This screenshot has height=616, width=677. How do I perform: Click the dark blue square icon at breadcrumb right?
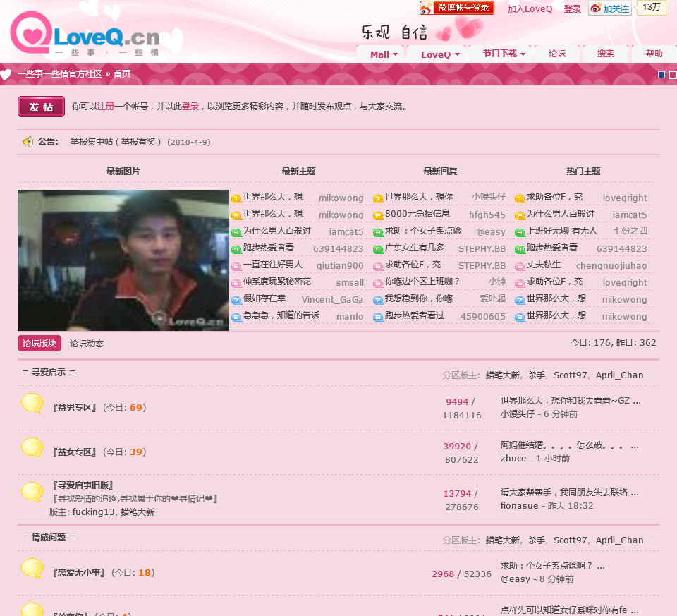[661, 75]
